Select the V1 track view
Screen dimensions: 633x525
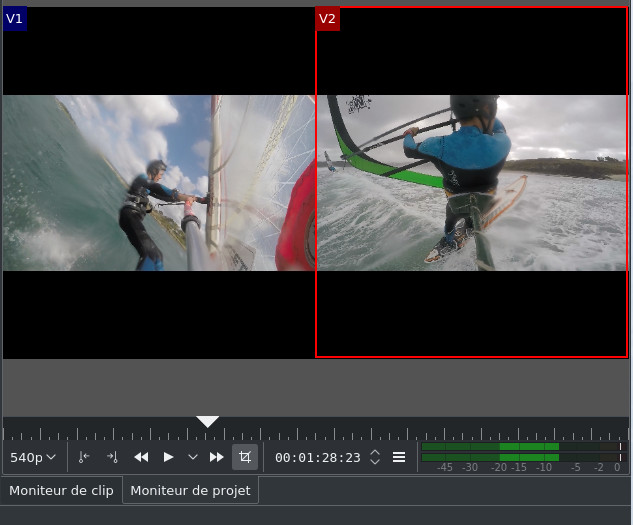tap(159, 183)
